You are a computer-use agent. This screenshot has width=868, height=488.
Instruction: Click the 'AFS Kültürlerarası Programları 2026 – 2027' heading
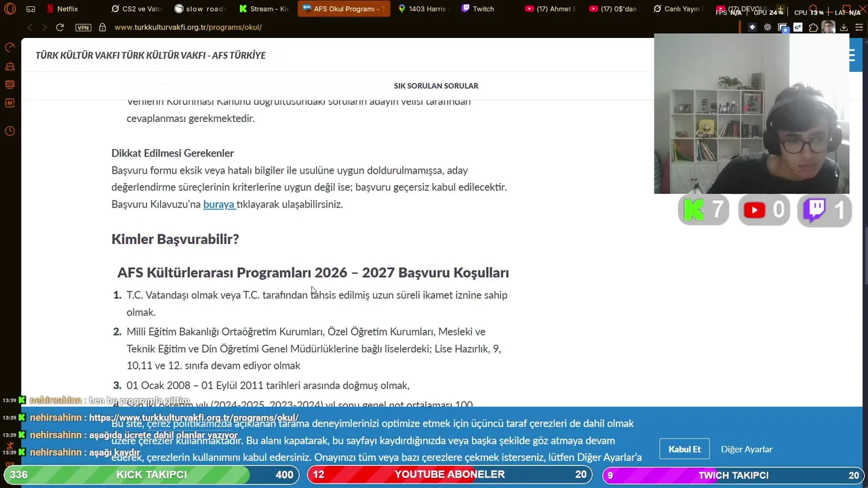point(313,272)
